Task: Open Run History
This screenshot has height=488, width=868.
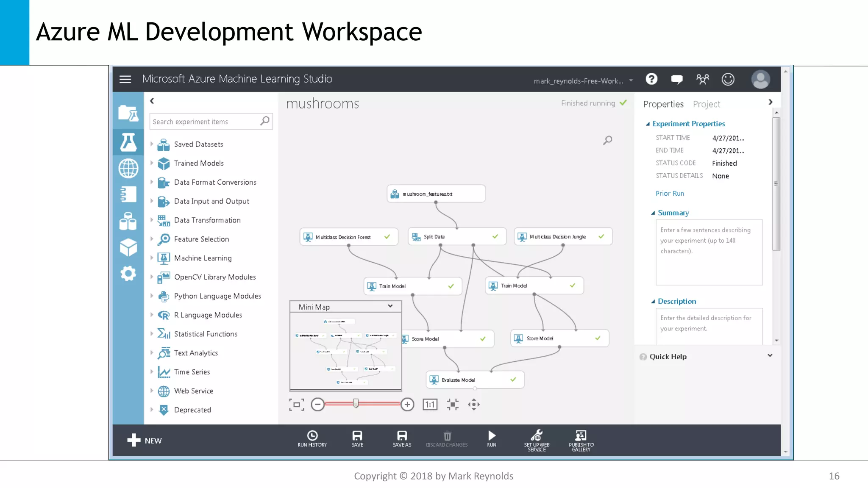Action: [312, 439]
